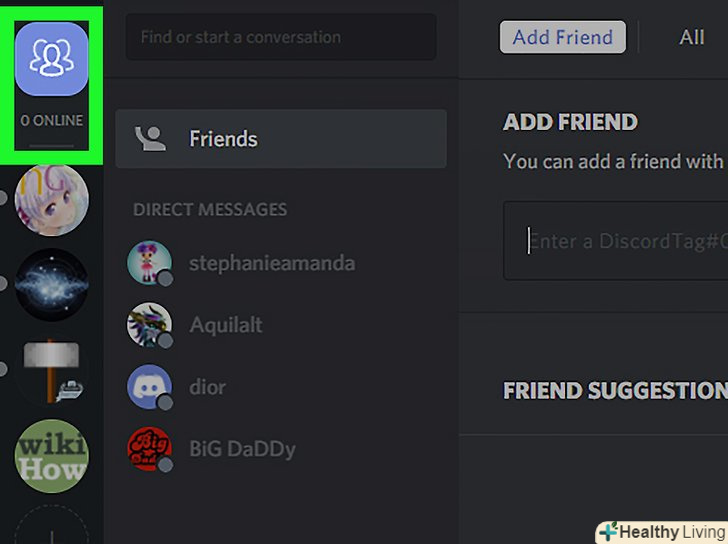Click the Friends waving person icon

(x=150, y=139)
